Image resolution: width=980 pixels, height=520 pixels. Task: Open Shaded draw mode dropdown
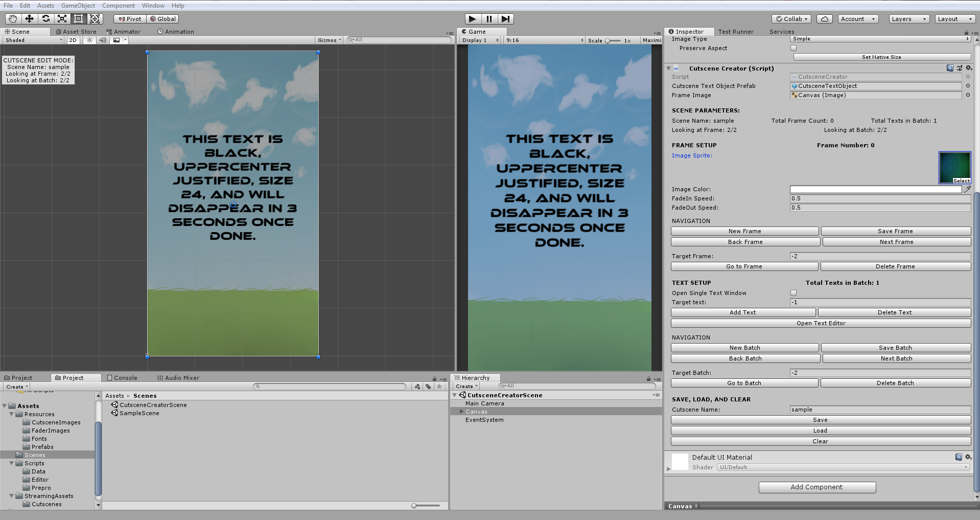33,40
